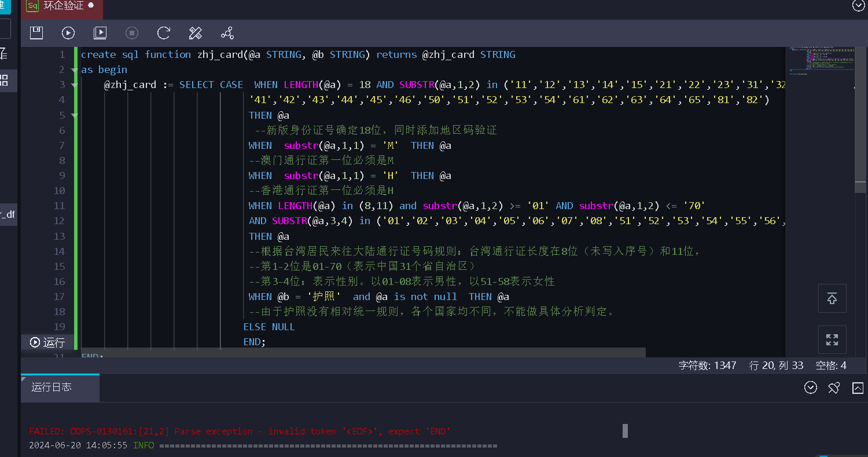Stop execution using the greyed stop icon
868x457 pixels.
tap(132, 33)
